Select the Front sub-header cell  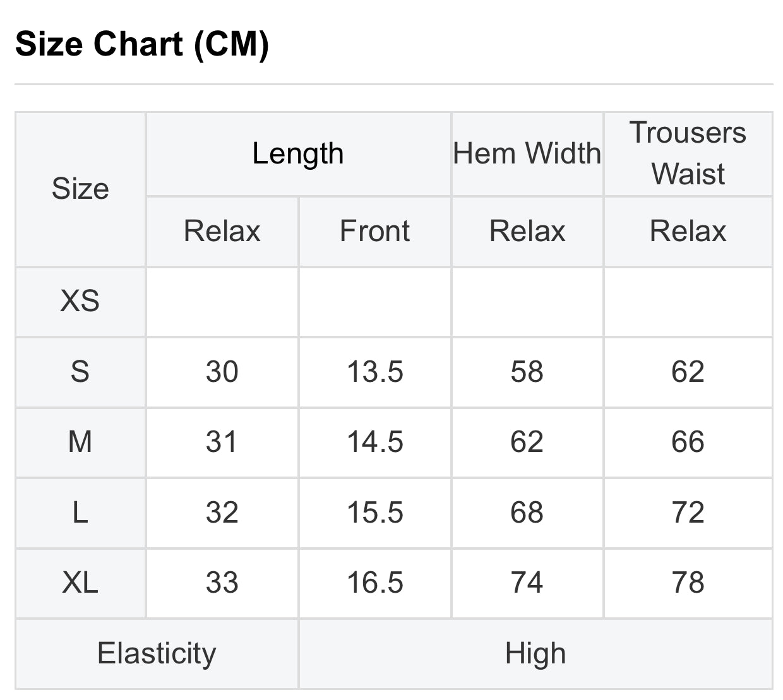[x=374, y=231]
